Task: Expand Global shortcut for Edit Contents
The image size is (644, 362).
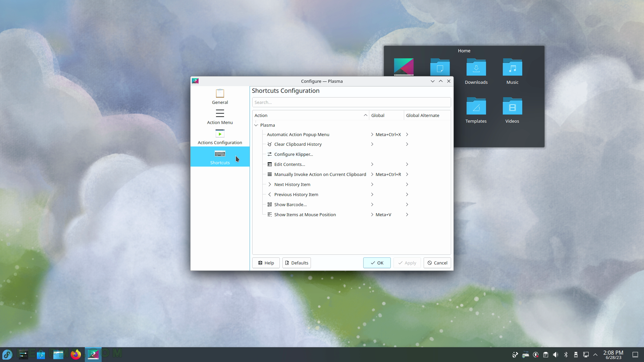Action: tap(372, 164)
